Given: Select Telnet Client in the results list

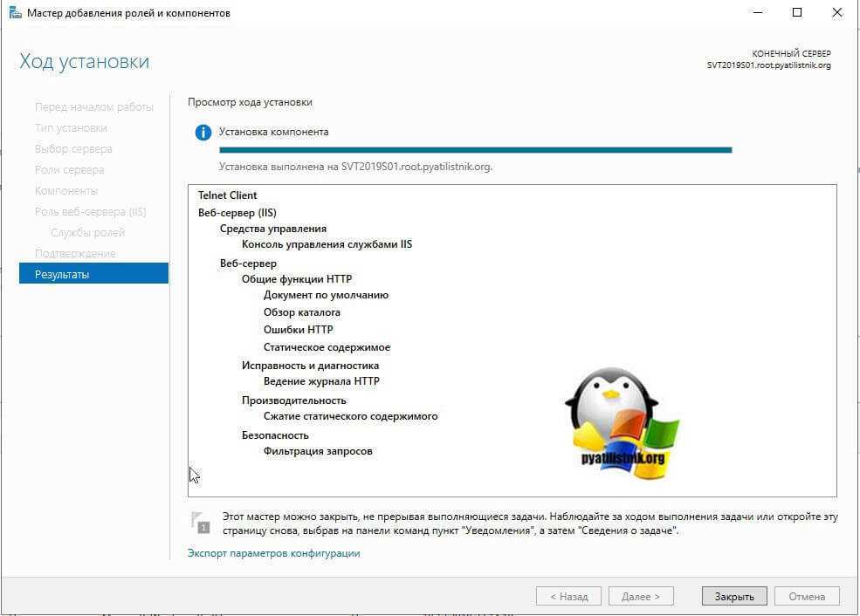Looking at the screenshot, I should [227, 195].
